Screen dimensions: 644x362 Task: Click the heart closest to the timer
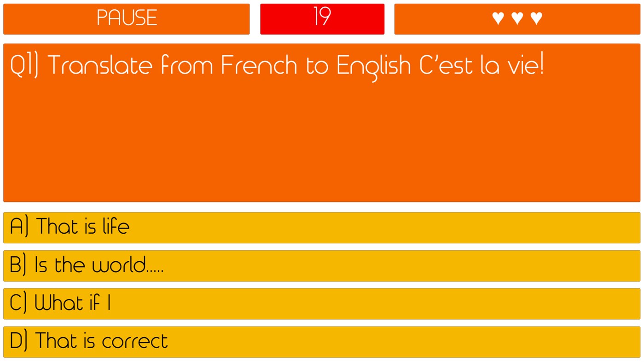pos(498,18)
